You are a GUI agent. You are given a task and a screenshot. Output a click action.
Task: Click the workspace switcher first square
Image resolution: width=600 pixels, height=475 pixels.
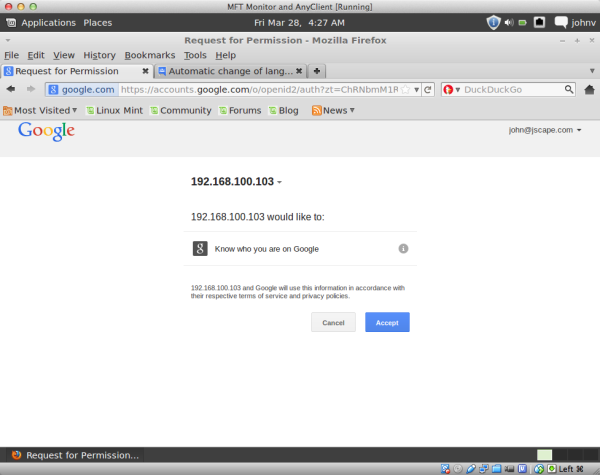pyautogui.click(x=544, y=455)
